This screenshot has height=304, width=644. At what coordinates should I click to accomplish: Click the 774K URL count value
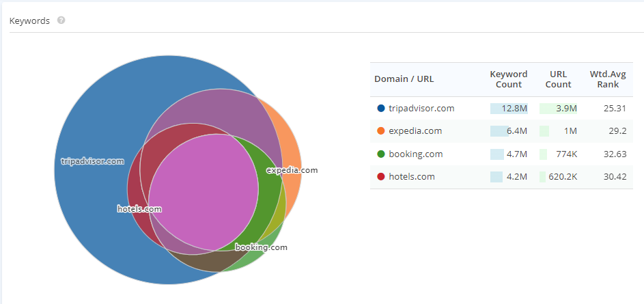[566, 154]
